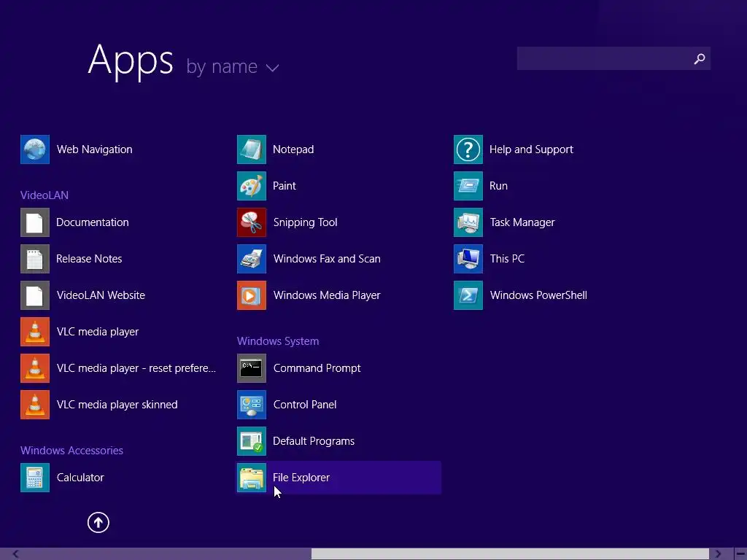Open the Documentation page icon under VideoLAN

point(35,222)
